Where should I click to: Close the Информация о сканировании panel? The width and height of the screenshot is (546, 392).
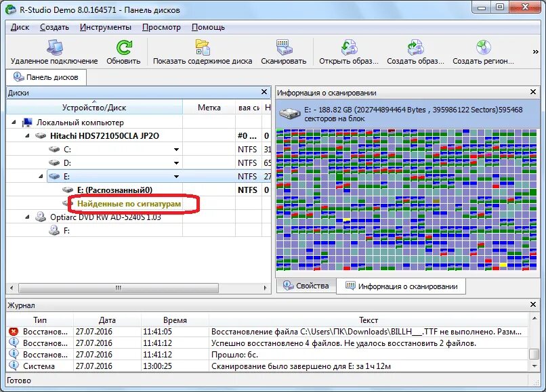[x=532, y=92]
